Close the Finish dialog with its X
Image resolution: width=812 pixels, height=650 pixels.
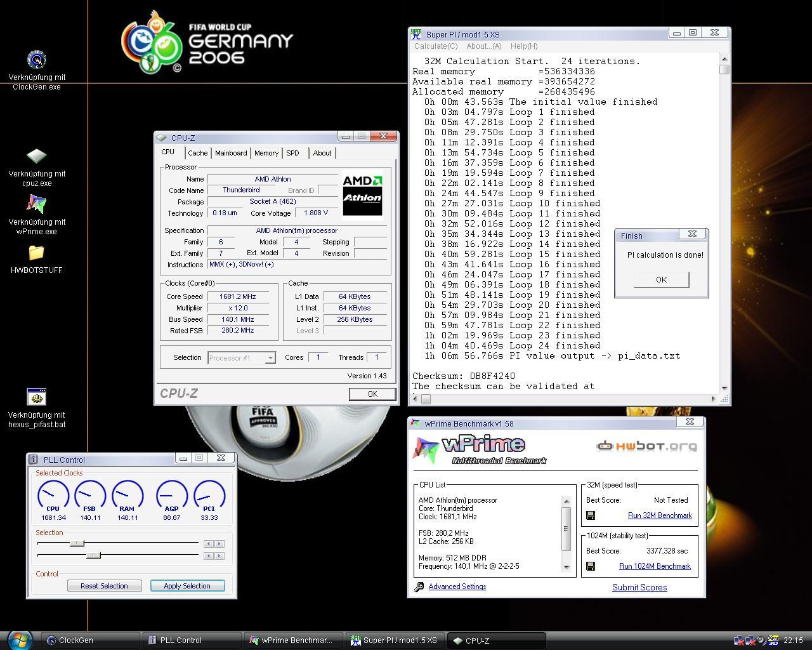point(692,234)
